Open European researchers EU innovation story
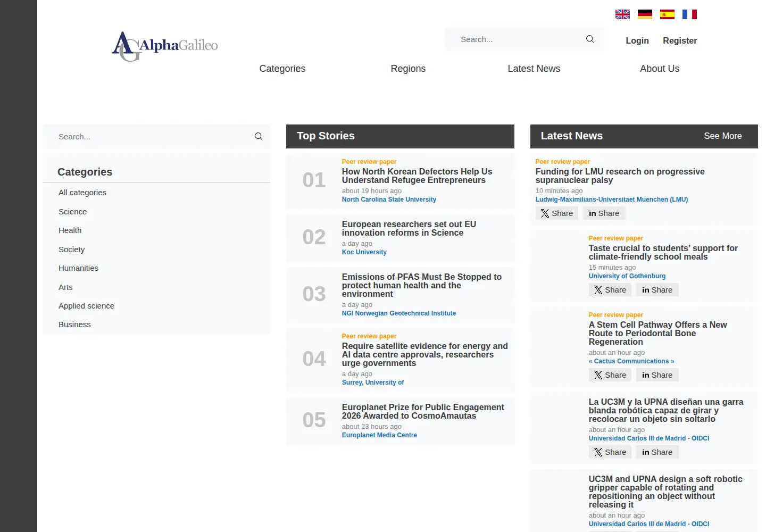Image resolution: width=766 pixels, height=532 pixels. tap(409, 229)
